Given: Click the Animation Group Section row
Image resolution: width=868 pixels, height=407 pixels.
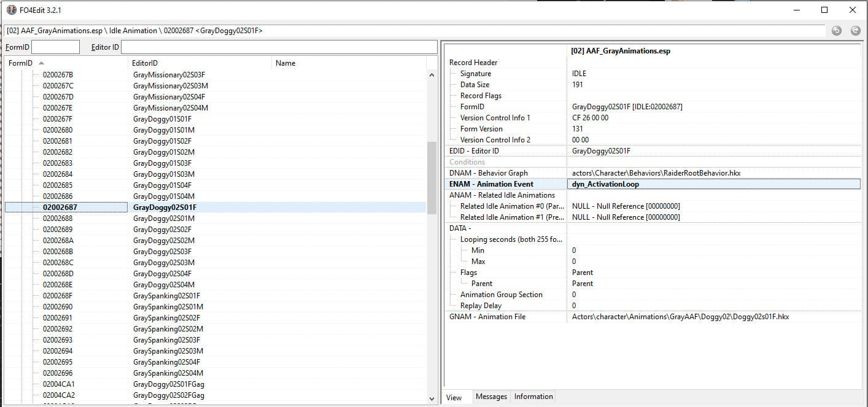Looking at the screenshot, I should point(653,295).
